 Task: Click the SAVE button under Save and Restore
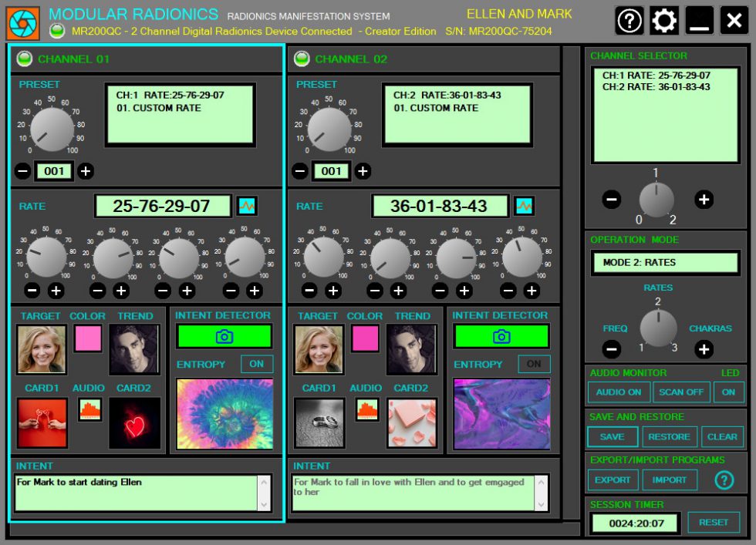coord(612,436)
